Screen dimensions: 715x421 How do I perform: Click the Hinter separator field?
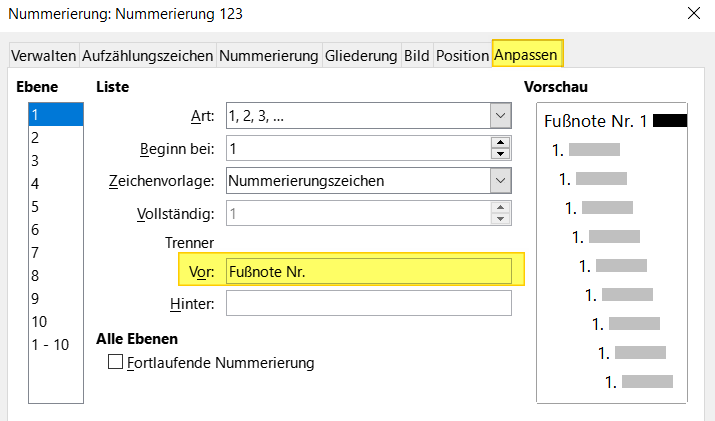368,303
